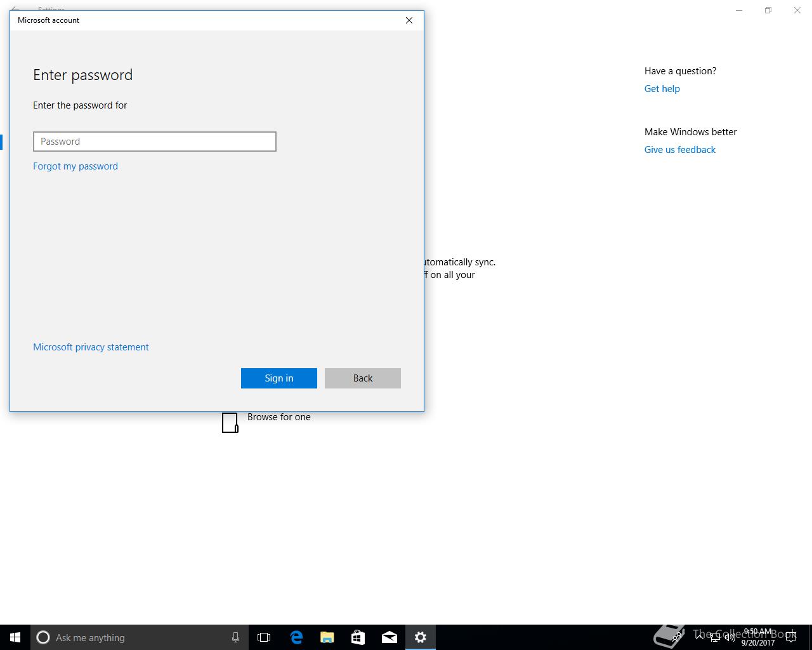The height and width of the screenshot is (650, 812).
Task: Click the Ask me anything search box
Action: (139, 637)
